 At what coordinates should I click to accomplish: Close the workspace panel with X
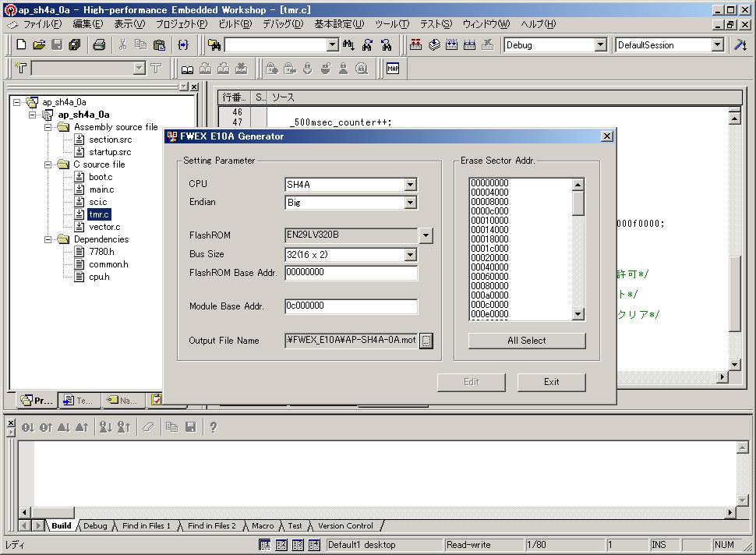194,87
